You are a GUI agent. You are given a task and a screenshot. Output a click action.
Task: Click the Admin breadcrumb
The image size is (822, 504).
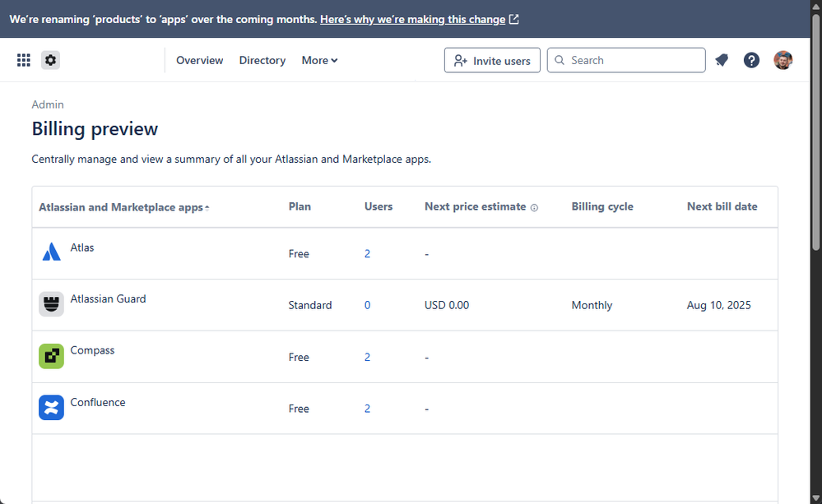click(48, 104)
